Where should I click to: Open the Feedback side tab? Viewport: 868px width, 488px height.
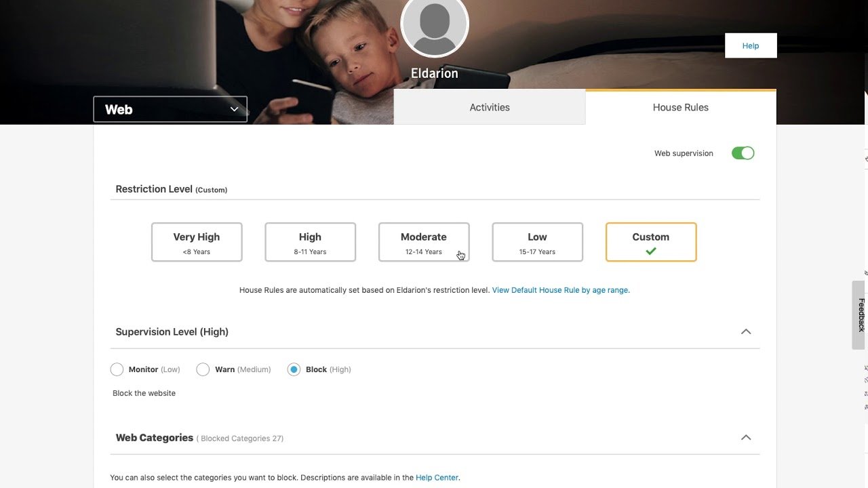pyautogui.click(x=861, y=314)
